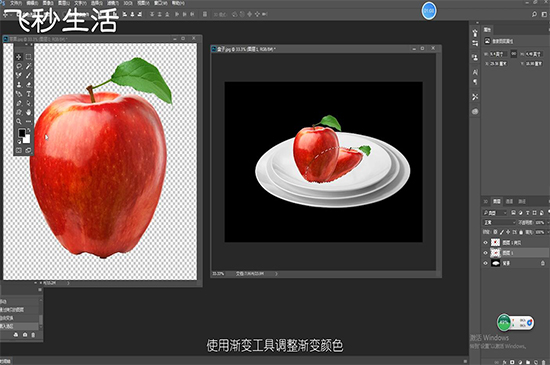Select the Rectangular Marquee tool
This screenshot has width=550, height=365.
(28, 57)
